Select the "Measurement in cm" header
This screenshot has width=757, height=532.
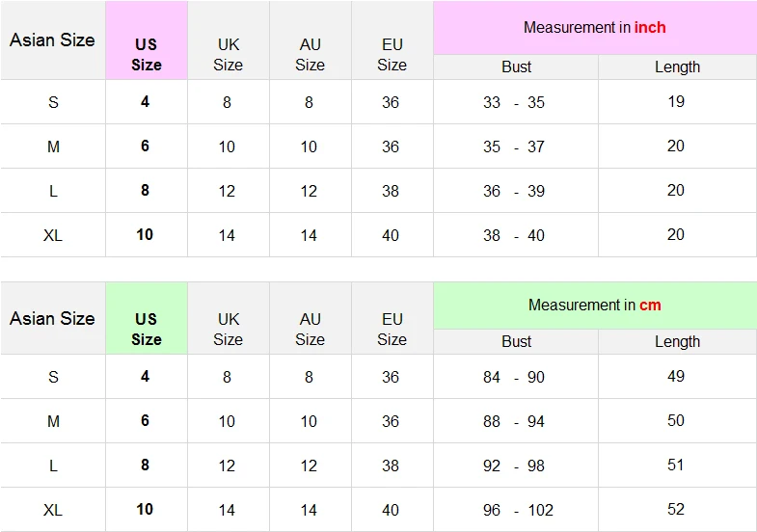click(594, 305)
